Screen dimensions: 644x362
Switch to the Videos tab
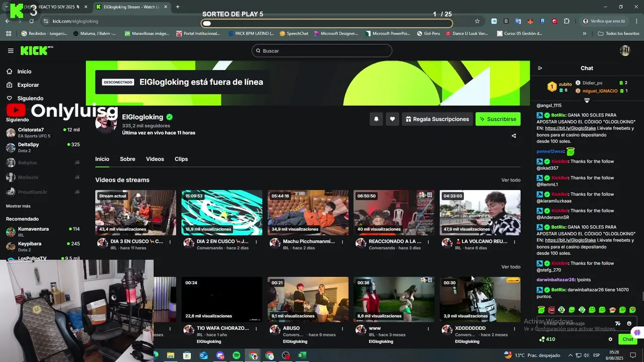(155, 159)
